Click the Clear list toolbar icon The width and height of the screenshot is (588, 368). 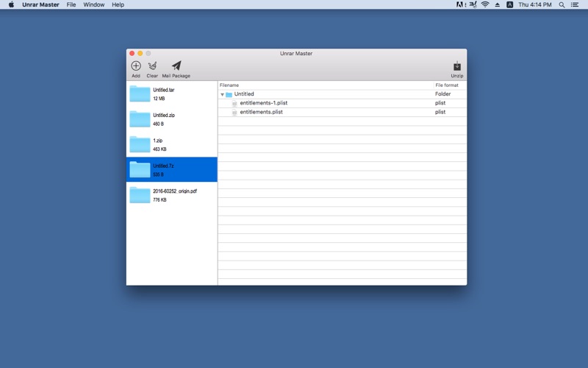click(x=152, y=66)
